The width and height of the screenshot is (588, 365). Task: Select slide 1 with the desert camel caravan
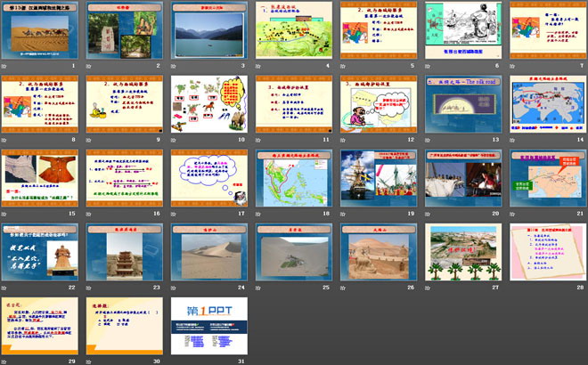[x=42, y=30]
